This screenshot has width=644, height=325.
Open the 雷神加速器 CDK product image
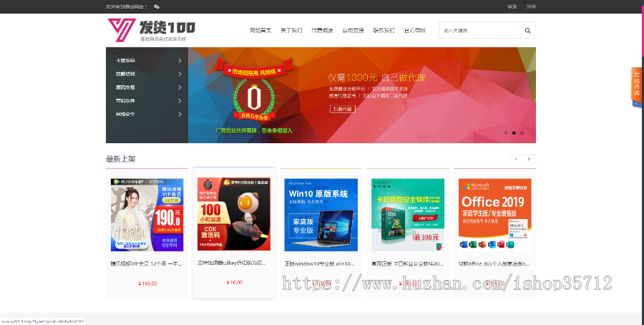click(234, 213)
